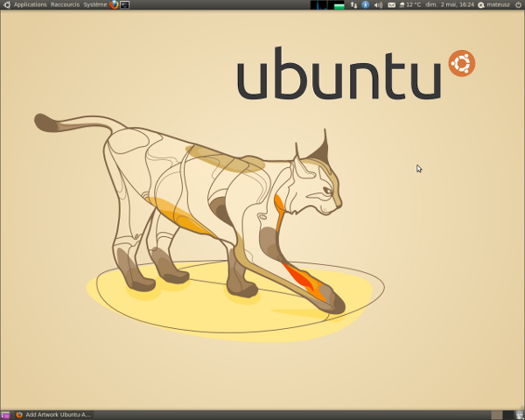Launch Firefox from the top panel
Image resolution: width=525 pixels, height=420 pixels.
pyautogui.click(x=114, y=4)
